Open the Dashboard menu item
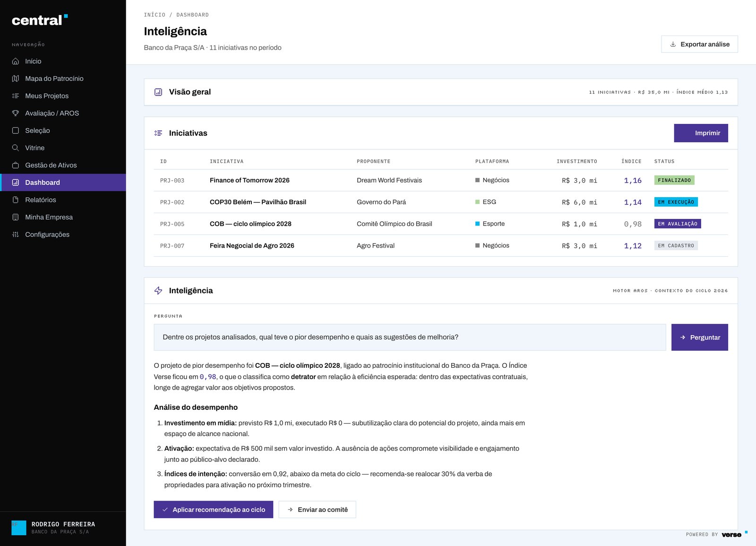The height and width of the screenshot is (546, 756). click(63, 182)
